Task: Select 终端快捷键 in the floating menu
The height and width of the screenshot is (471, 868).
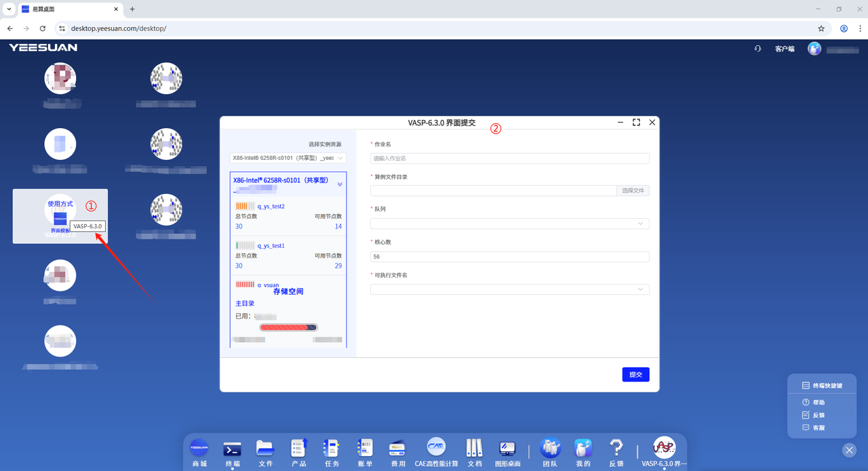Action: (822, 386)
